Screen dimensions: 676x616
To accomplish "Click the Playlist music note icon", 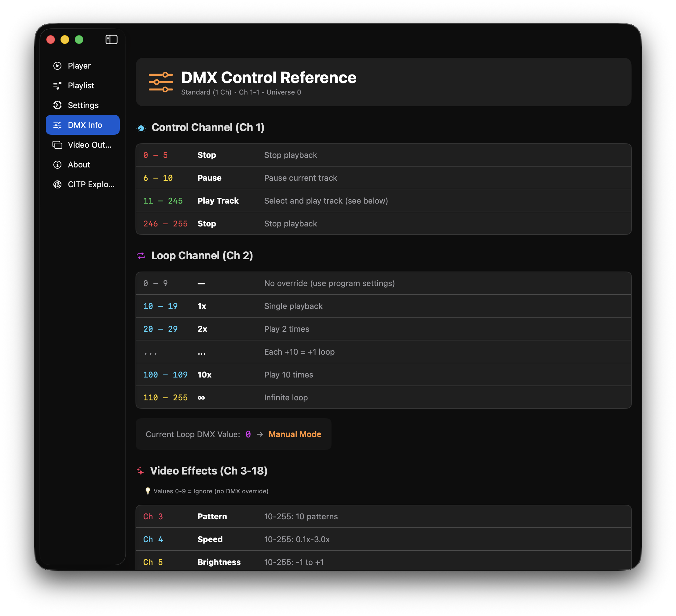I will point(57,86).
